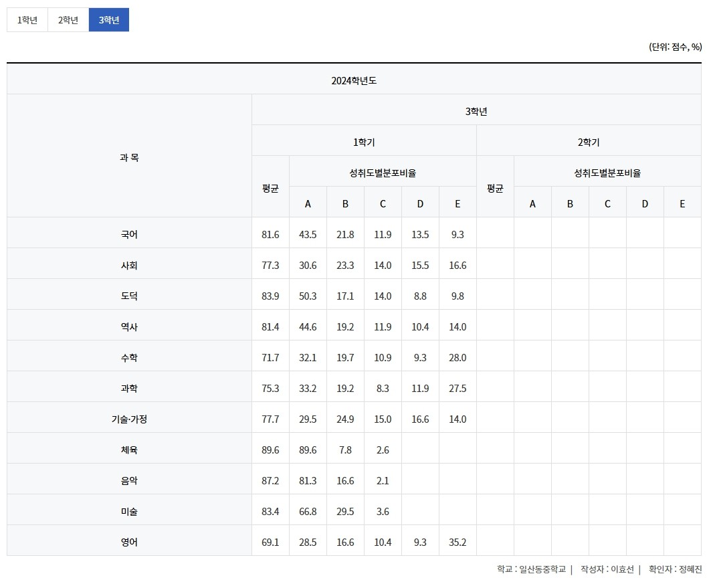Screen dimensions: 713x588
Task: Select the 국어 subject row label
Action: [x=129, y=235]
